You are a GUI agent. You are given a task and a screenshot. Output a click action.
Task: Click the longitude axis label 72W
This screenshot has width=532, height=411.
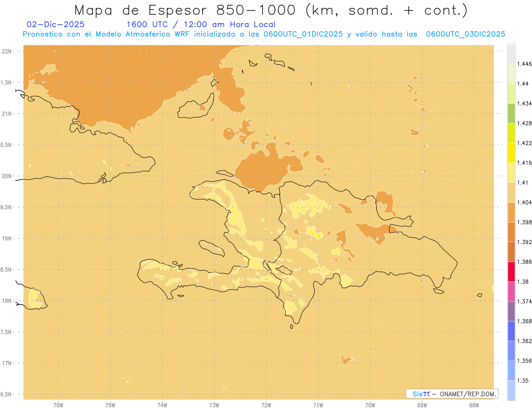(266, 405)
